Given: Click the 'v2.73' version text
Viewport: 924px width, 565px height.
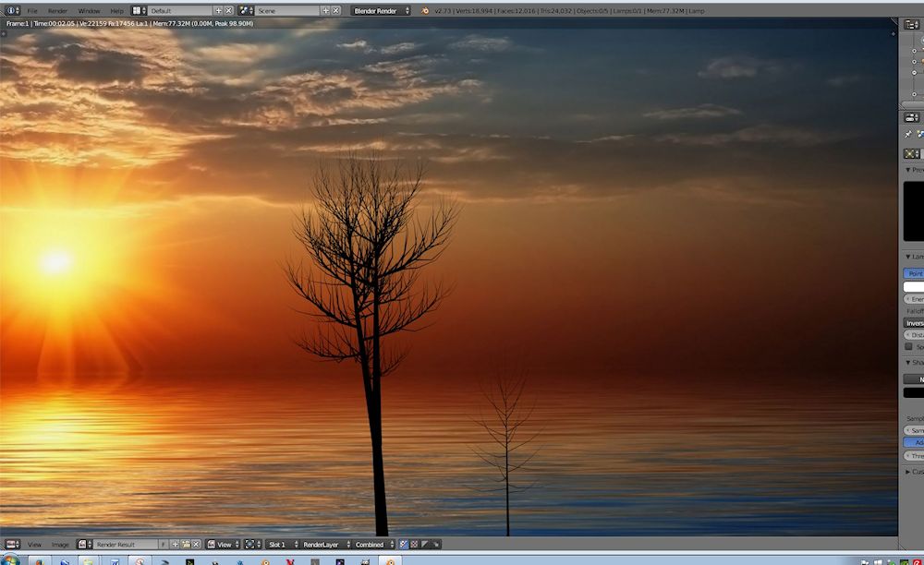Looking at the screenshot, I should point(442,10).
